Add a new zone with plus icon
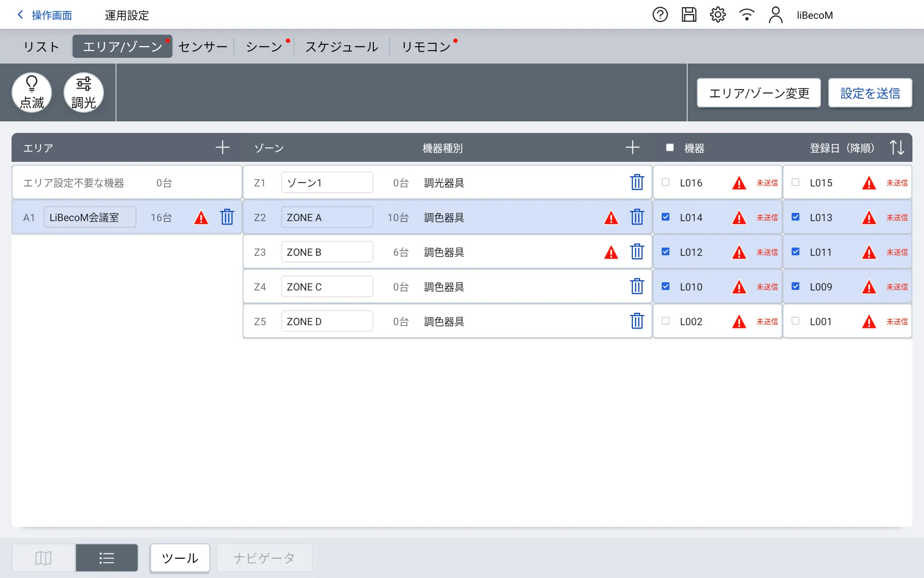Screen dimensions: 924x578 (632, 147)
